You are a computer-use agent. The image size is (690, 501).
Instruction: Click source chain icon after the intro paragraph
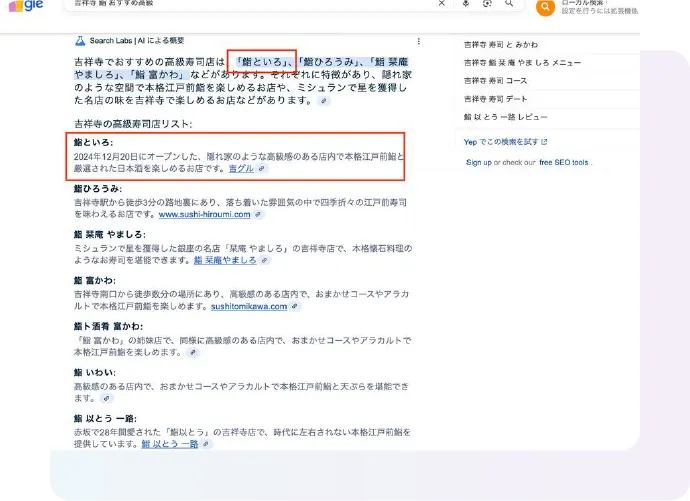[x=324, y=101]
